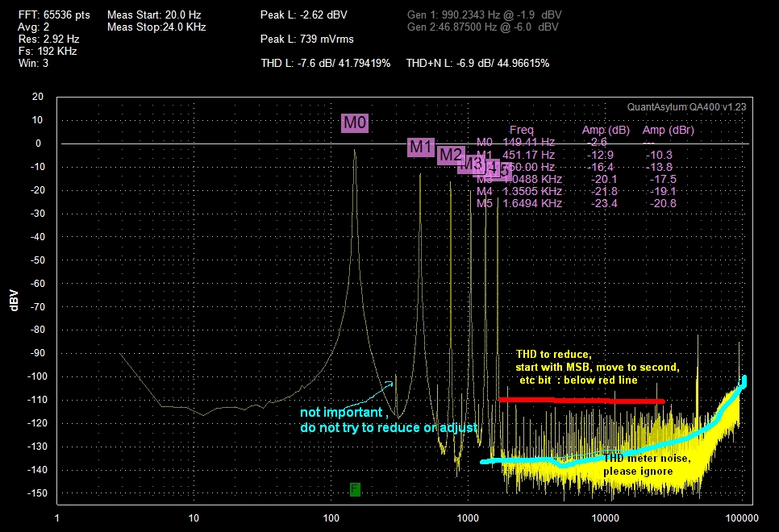The width and height of the screenshot is (779, 532).
Task: Click the 'Amp (dBr)' column header
Action: click(669, 130)
